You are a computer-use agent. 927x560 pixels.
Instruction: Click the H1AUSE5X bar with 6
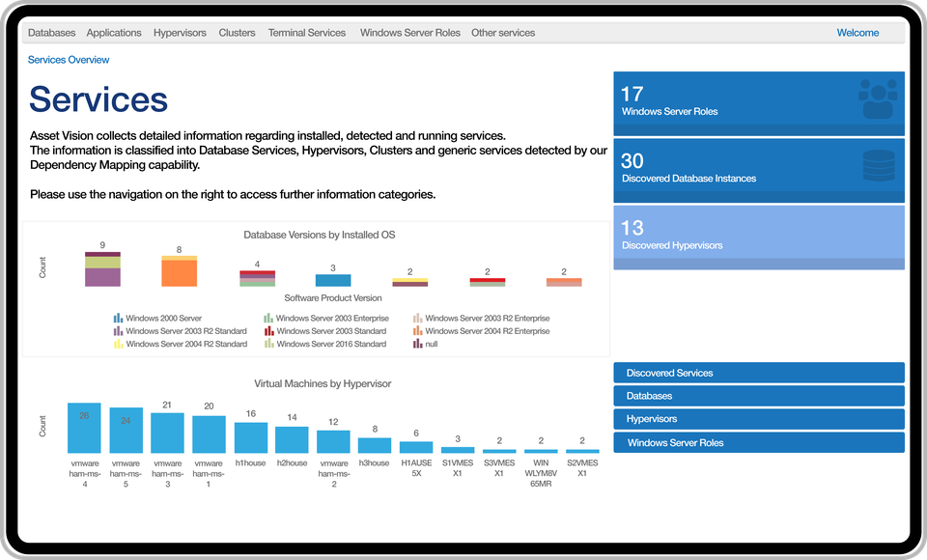(x=416, y=448)
